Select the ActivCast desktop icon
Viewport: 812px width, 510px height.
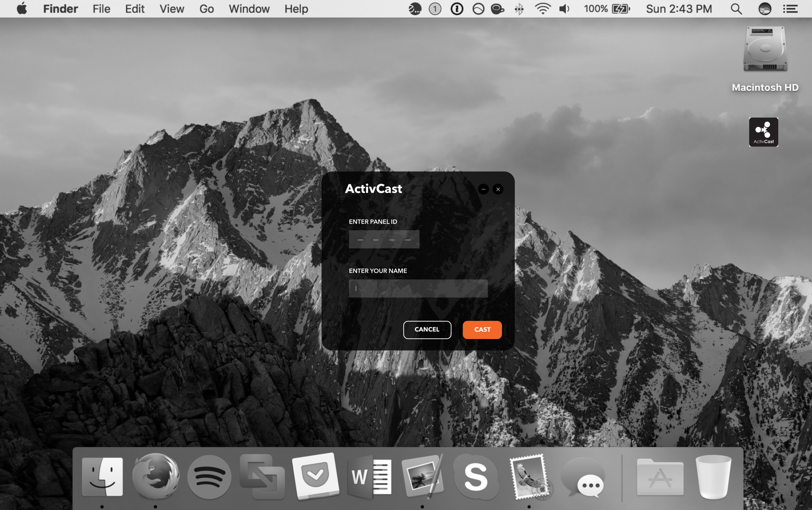click(x=763, y=132)
